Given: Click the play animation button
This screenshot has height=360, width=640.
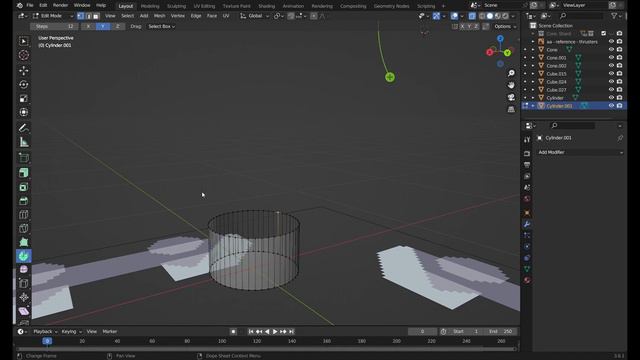Looking at the screenshot, I should [275, 331].
